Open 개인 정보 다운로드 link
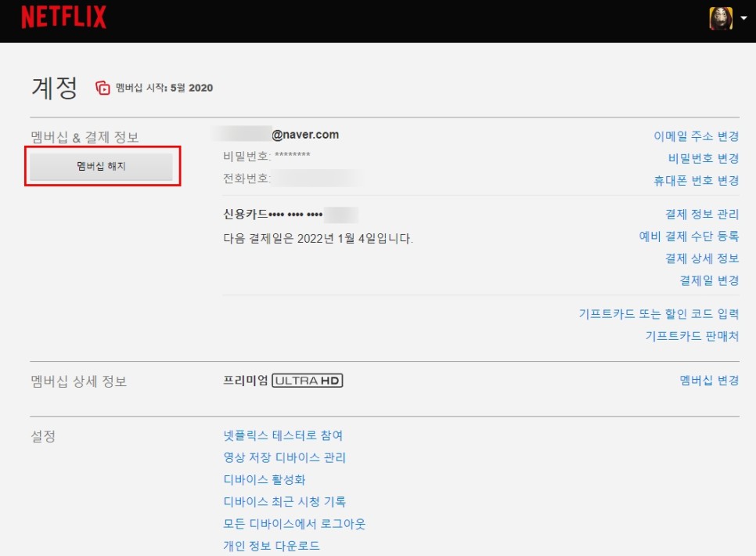Screen dimensions: 756x556 tap(272, 546)
